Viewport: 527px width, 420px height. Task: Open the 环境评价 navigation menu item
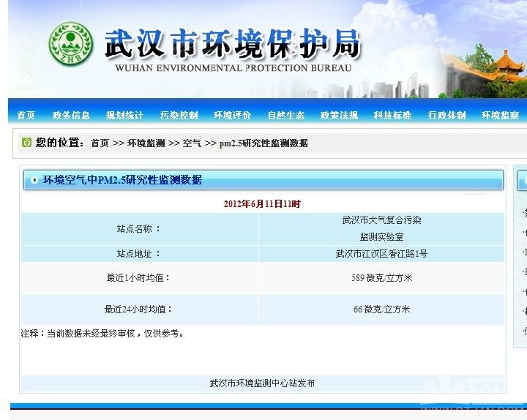coord(232,116)
